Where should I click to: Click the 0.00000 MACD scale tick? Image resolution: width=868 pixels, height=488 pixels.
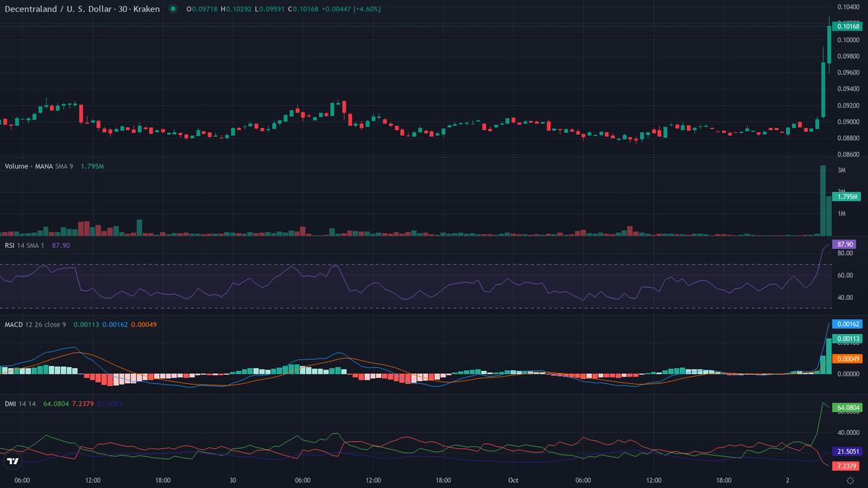click(x=848, y=374)
